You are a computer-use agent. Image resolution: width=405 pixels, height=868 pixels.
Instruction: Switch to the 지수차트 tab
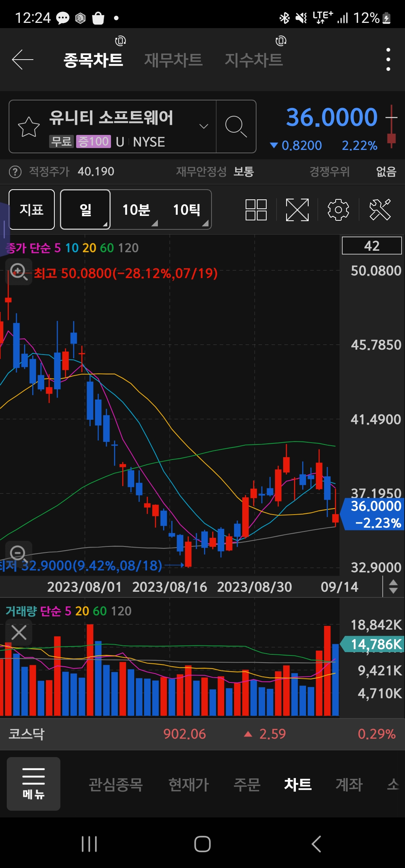click(x=253, y=60)
